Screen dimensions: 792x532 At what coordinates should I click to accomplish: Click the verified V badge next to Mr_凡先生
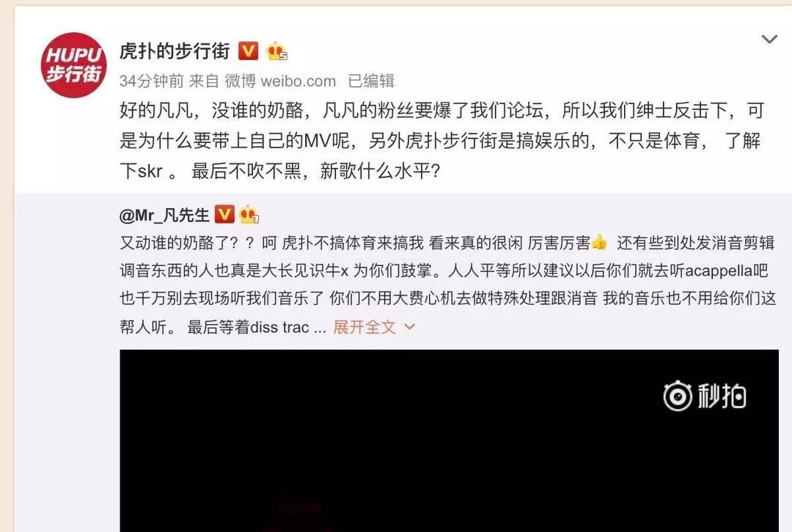coord(224,215)
